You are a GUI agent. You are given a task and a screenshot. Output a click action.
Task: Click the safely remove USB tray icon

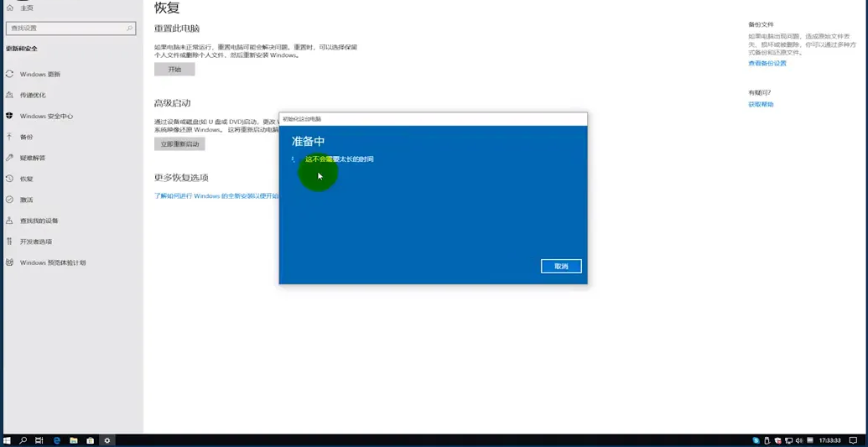(x=767, y=441)
